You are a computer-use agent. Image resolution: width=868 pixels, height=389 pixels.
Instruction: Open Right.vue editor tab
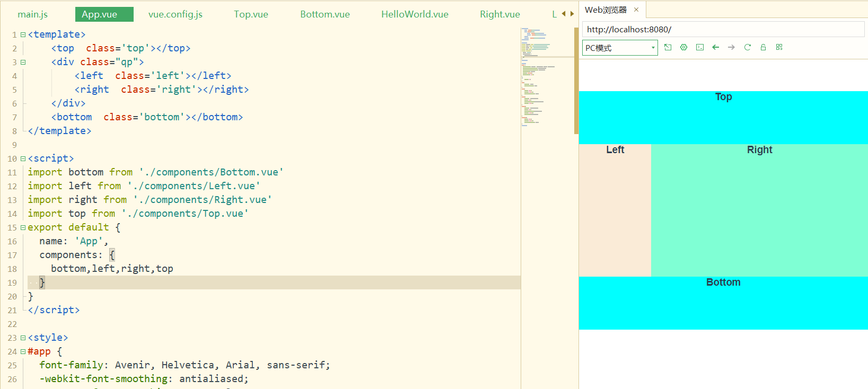coord(500,14)
